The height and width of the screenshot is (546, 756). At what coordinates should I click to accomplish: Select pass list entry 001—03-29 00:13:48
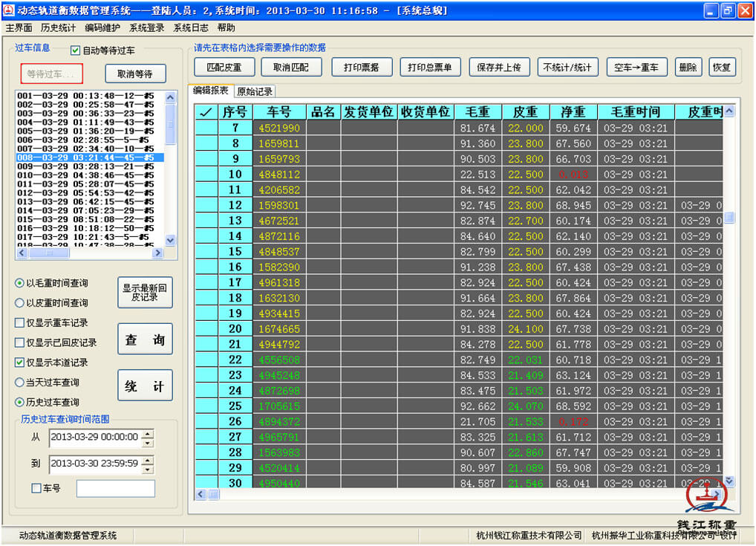coord(86,96)
